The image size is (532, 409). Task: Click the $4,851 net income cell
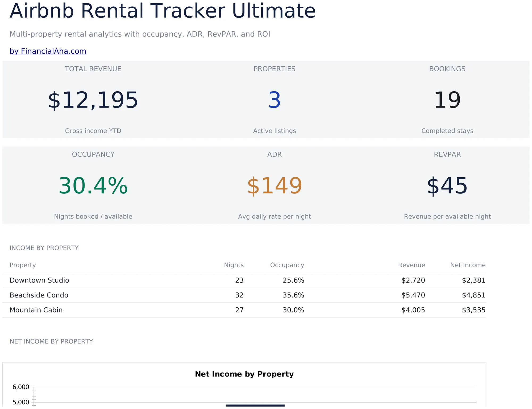pos(474,295)
